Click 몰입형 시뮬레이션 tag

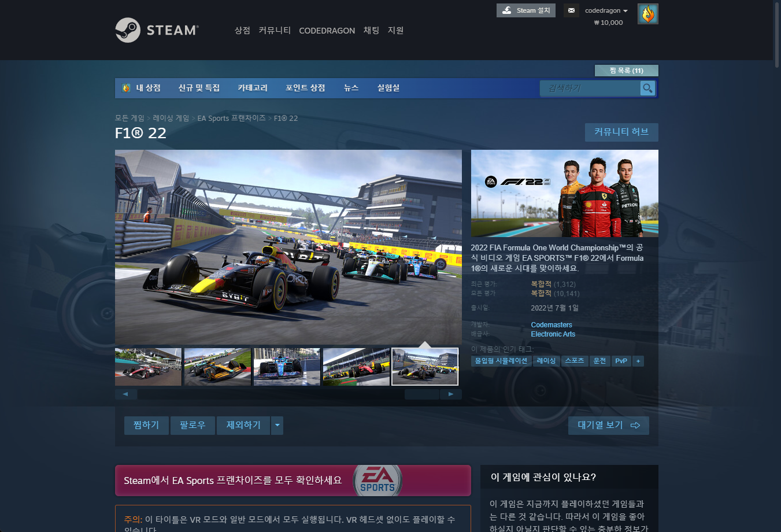tap(501, 361)
